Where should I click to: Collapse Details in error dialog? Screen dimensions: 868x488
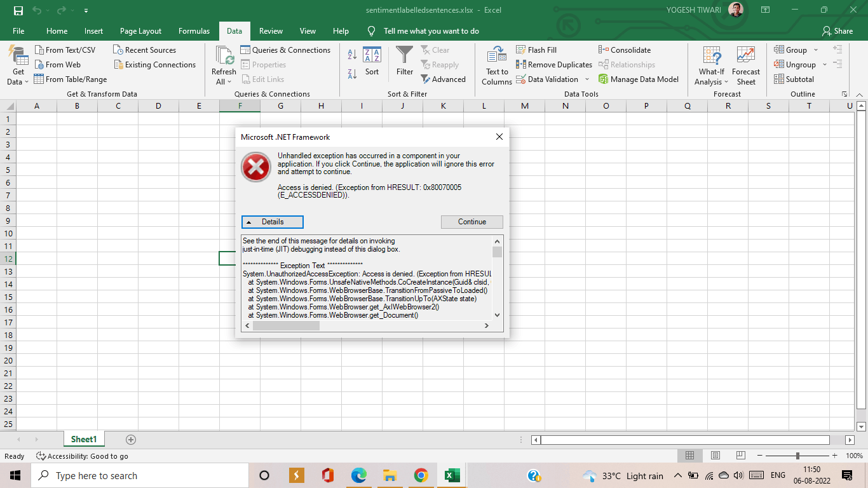click(x=272, y=222)
